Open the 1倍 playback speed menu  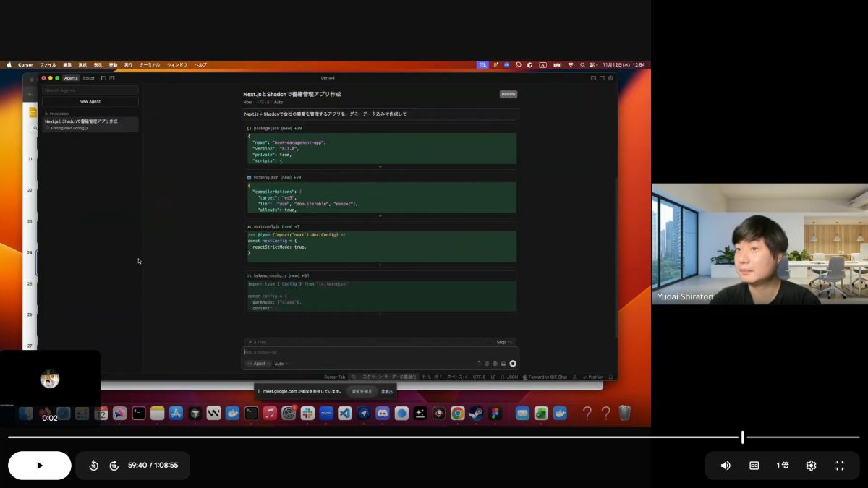(782, 466)
